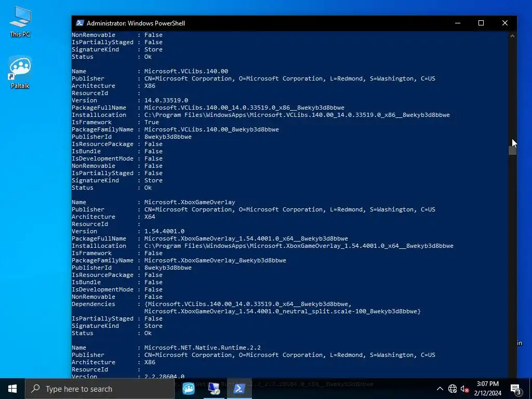
Task: Click Microsoft.VCLibs.140.00_8wekyb3d8bbwe family name
Action: pos(211,129)
